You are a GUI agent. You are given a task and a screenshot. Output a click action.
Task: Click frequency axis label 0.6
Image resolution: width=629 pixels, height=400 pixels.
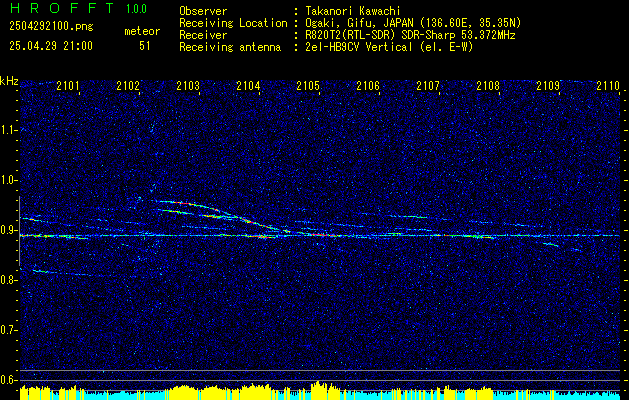(x=9, y=380)
